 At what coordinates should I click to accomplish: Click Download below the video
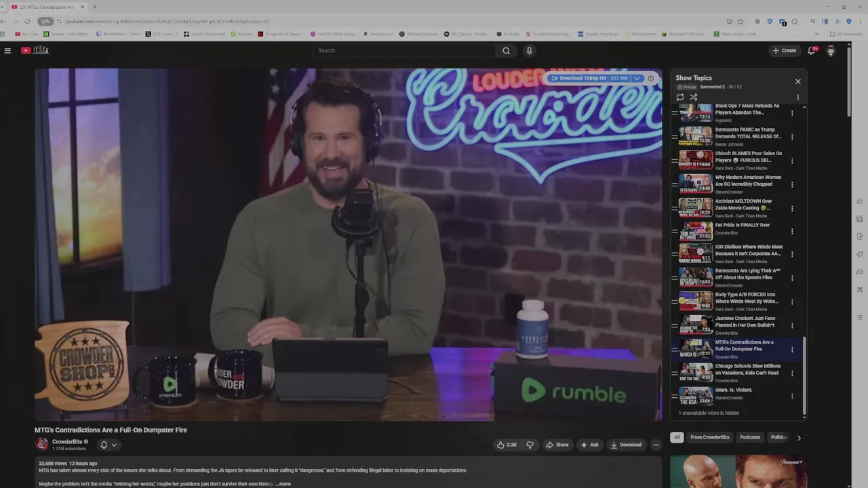(626, 445)
